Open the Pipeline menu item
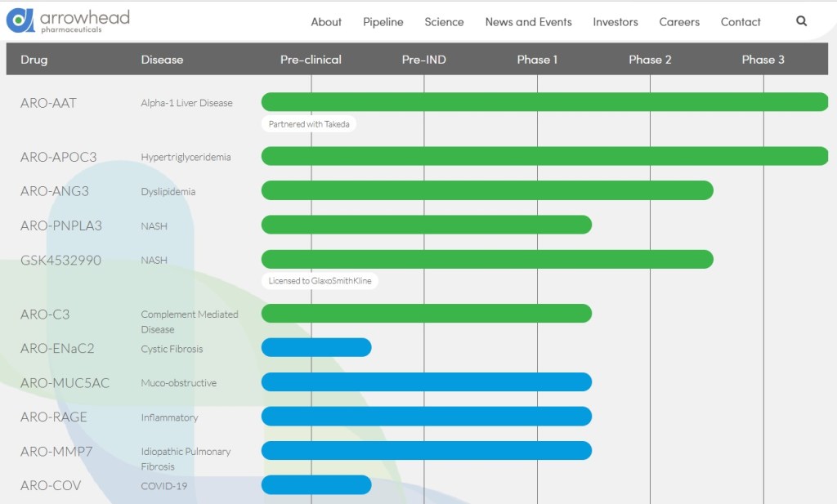The width and height of the screenshot is (837, 504). pos(383,22)
